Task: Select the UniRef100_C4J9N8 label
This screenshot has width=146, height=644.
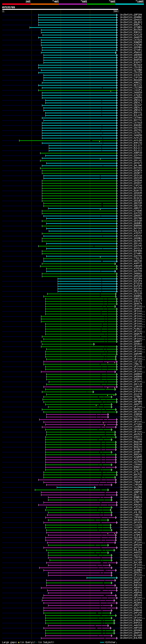Action: pyautogui.click(x=131, y=487)
